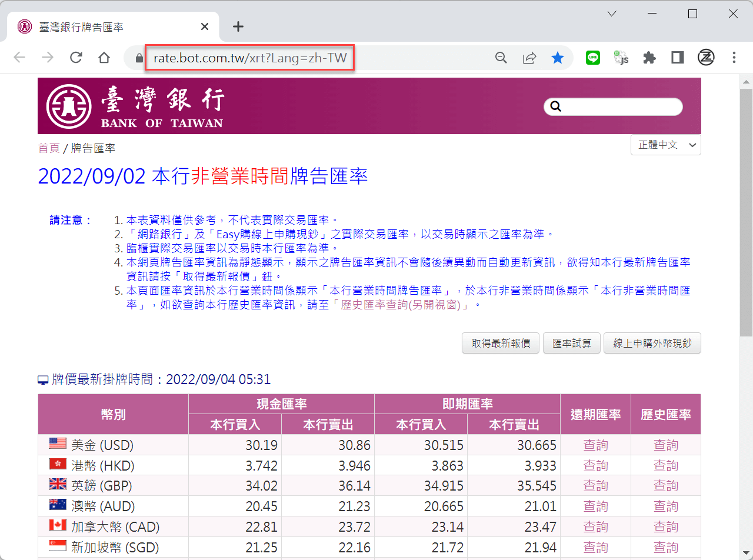Click the vertical page scrollbar thumb
Image resolution: width=753 pixels, height=560 pixels.
point(746,212)
